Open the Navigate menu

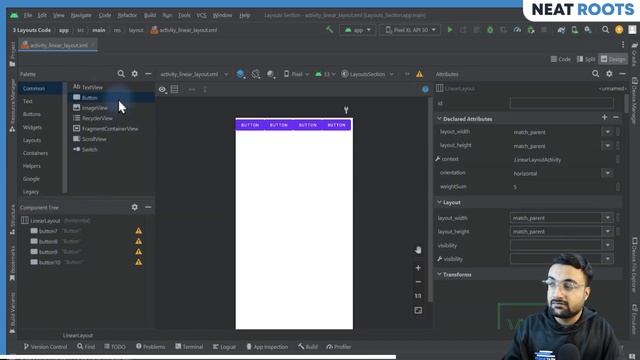pyautogui.click(x=81, y=15)
